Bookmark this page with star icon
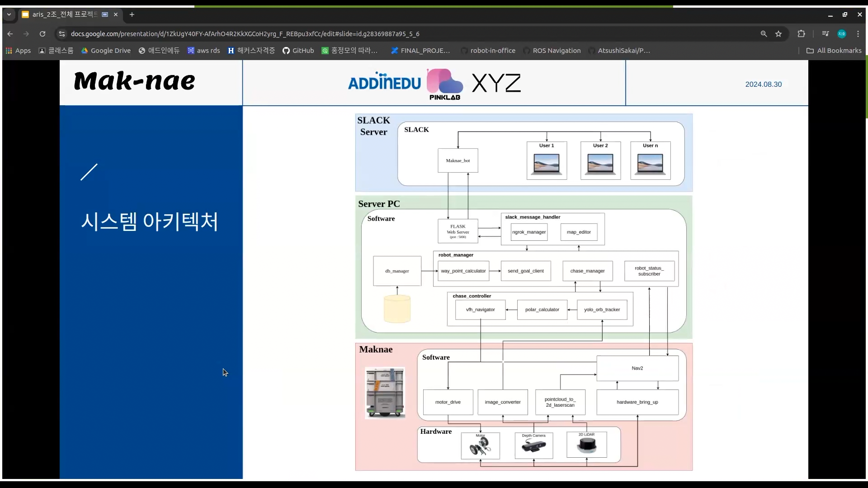The height and width of the screenshot is (488, 868). [778, 34]
